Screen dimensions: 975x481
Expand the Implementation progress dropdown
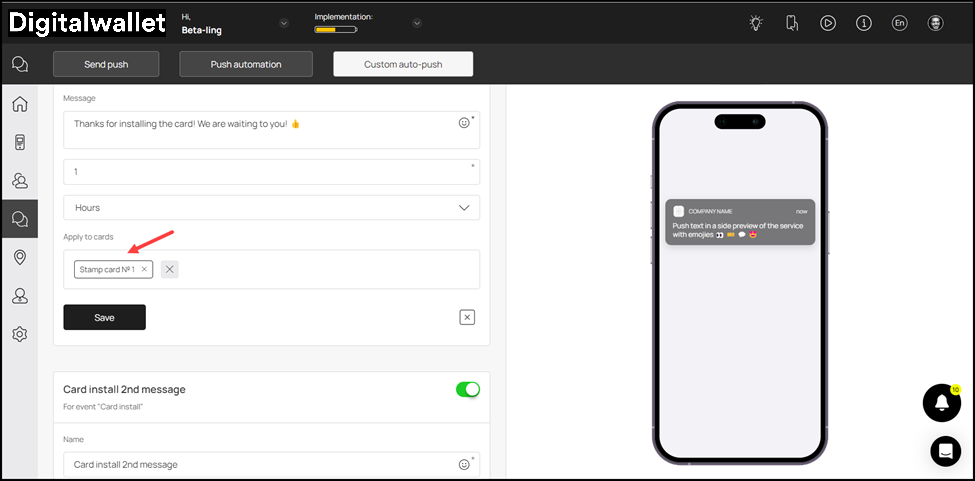pos(417,23)
